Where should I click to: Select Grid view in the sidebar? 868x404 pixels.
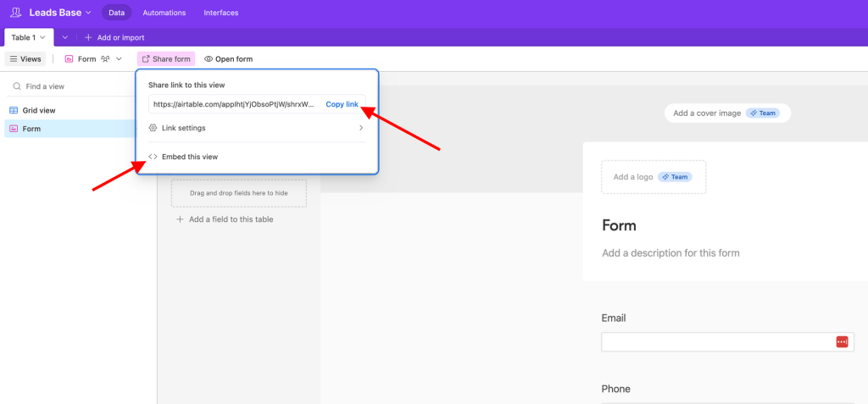(x=70, y=110)
